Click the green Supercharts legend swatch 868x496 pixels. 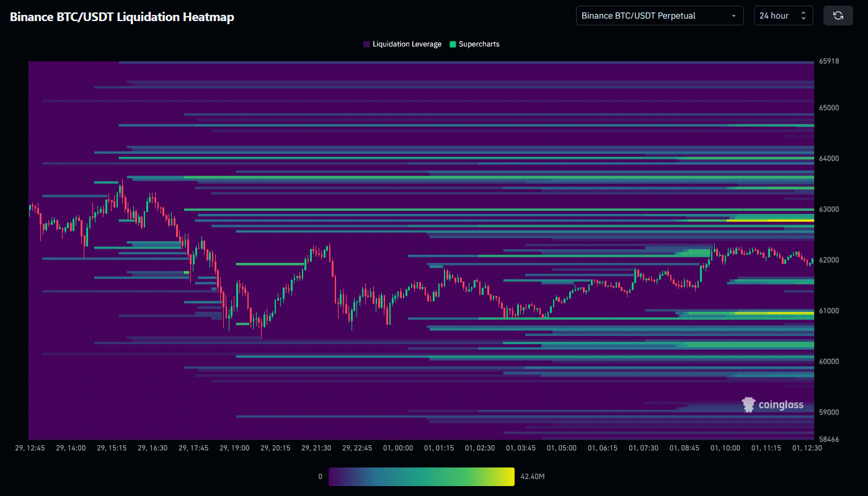(453, 44)
